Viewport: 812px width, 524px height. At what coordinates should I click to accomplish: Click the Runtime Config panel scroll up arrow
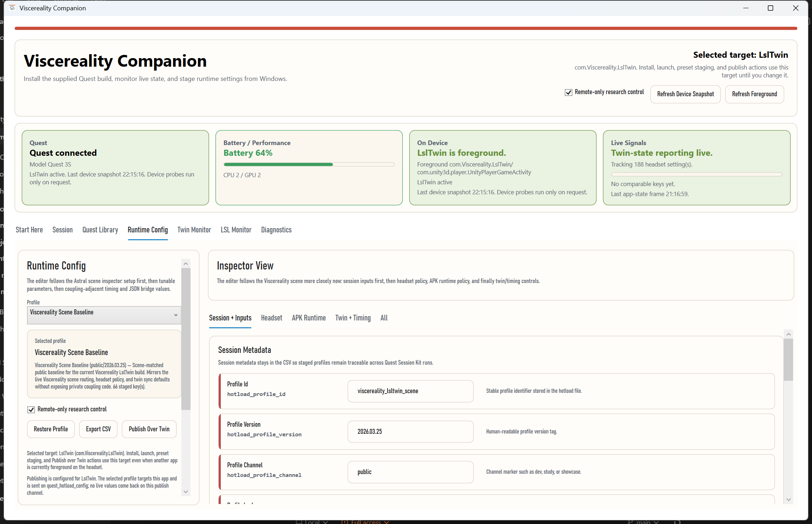click(186, 264)
